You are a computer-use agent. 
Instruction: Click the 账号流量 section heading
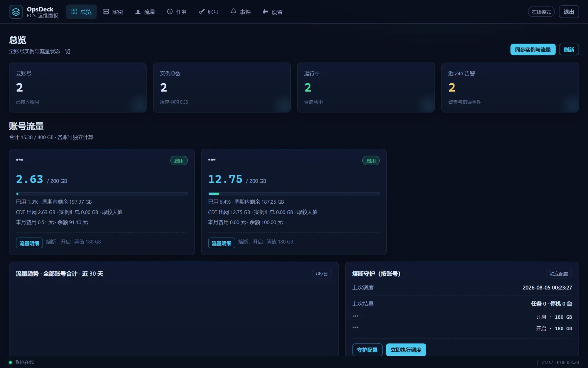pyautogui.click(x=26, y=126)
